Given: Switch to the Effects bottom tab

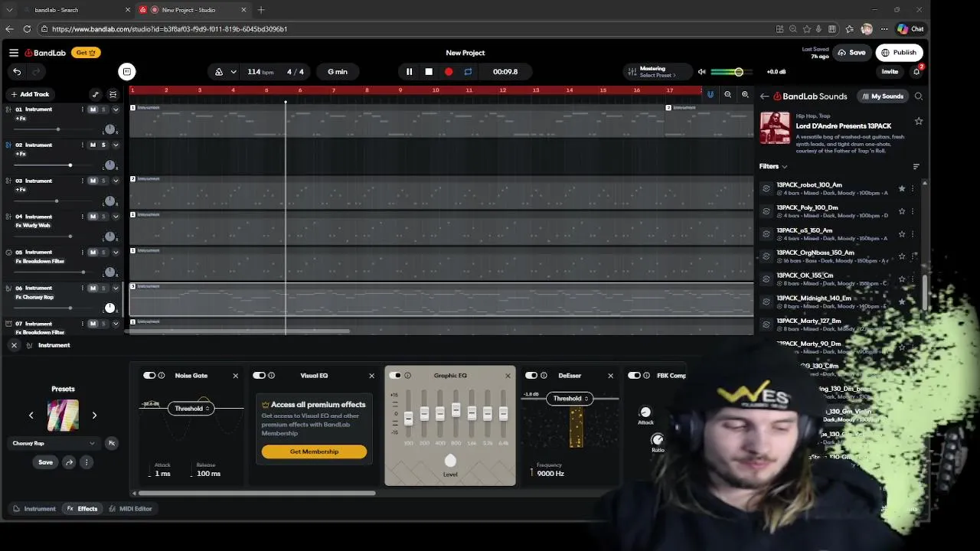Looking at the screenshot, I should tap(82, 509).
